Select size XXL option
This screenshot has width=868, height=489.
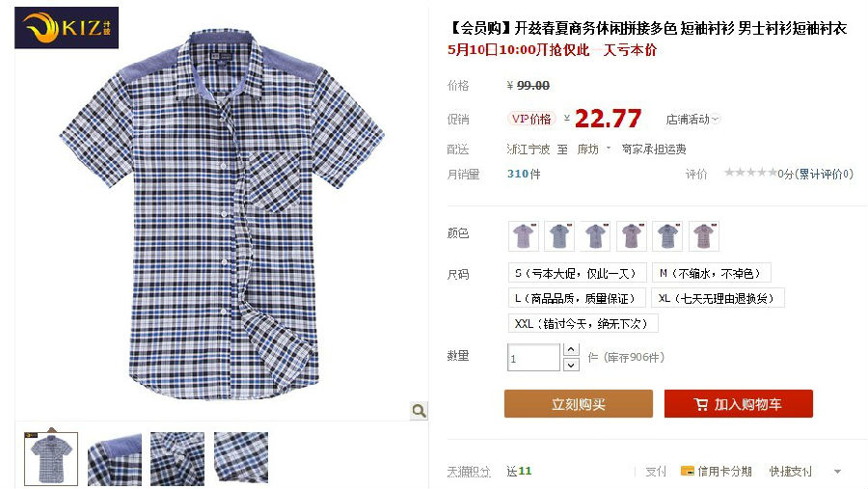(583, 323)
